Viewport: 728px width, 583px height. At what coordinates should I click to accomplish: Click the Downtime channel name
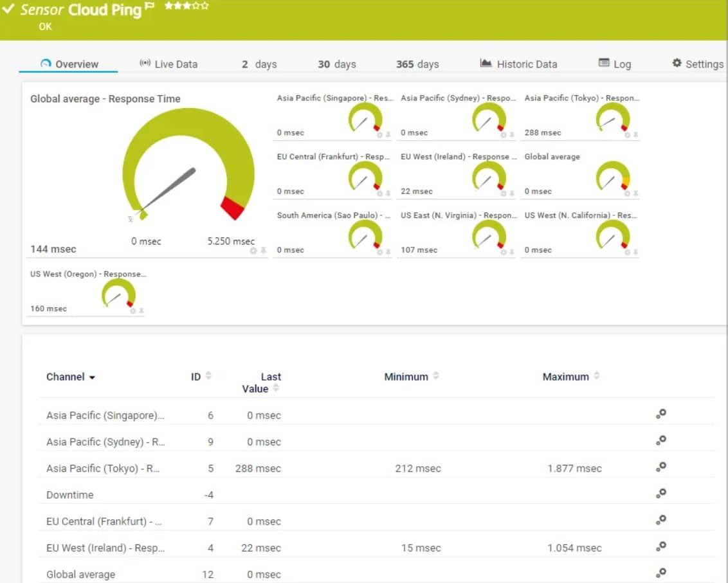(x=69, y=495)
